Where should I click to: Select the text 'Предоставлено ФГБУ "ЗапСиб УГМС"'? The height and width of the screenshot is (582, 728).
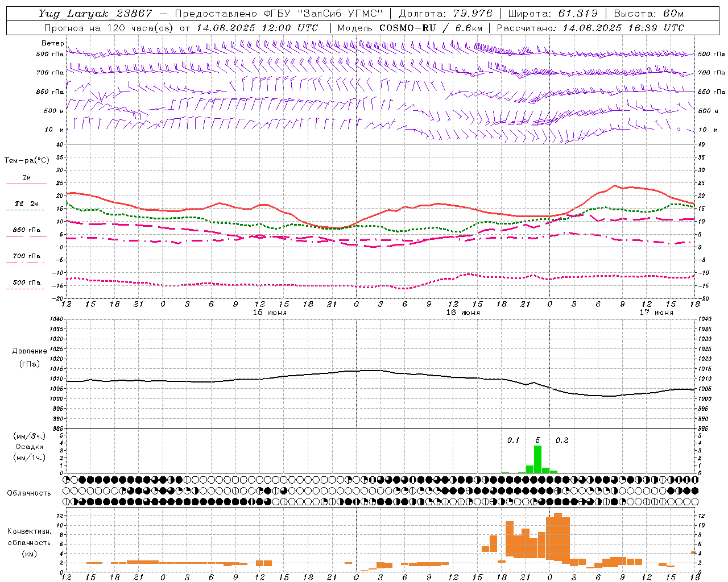click(279, 14)
